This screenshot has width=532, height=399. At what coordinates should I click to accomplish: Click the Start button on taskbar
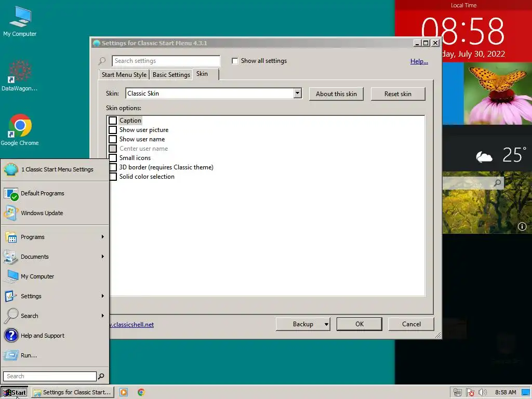[14, 393]
